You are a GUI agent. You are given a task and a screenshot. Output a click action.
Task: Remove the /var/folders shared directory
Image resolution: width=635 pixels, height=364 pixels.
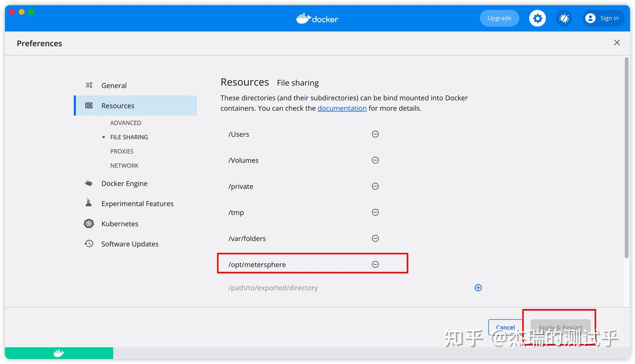(375, 238)
